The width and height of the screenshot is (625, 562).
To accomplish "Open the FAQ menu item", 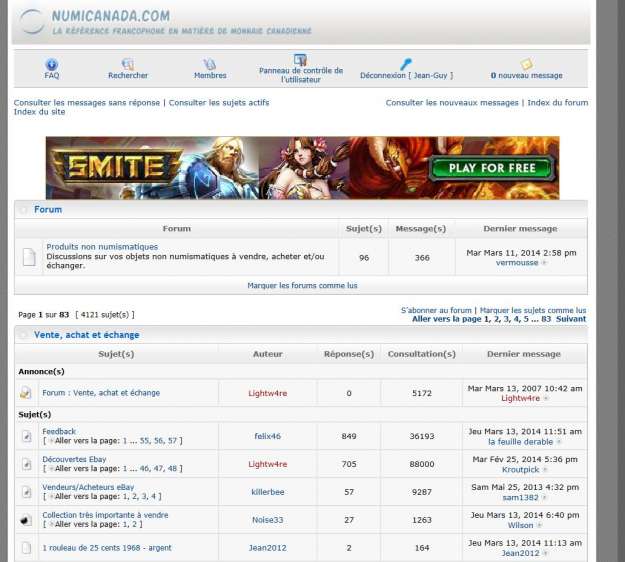I will pos(52,75).
